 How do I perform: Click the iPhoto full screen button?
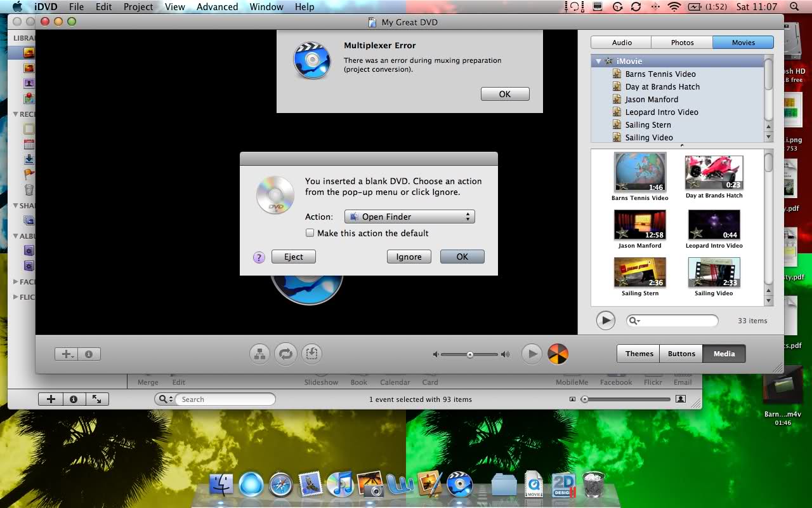point(96,399)
